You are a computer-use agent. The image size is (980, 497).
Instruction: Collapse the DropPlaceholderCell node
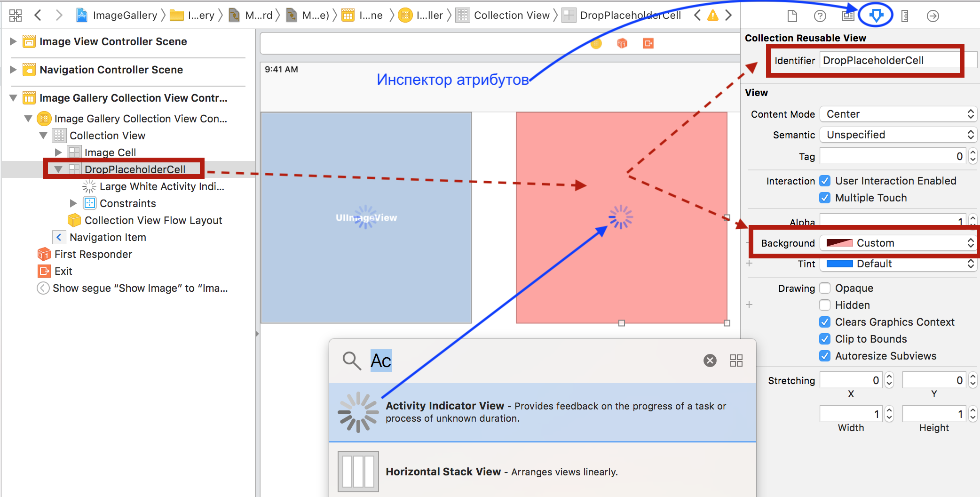click(58, 169)
